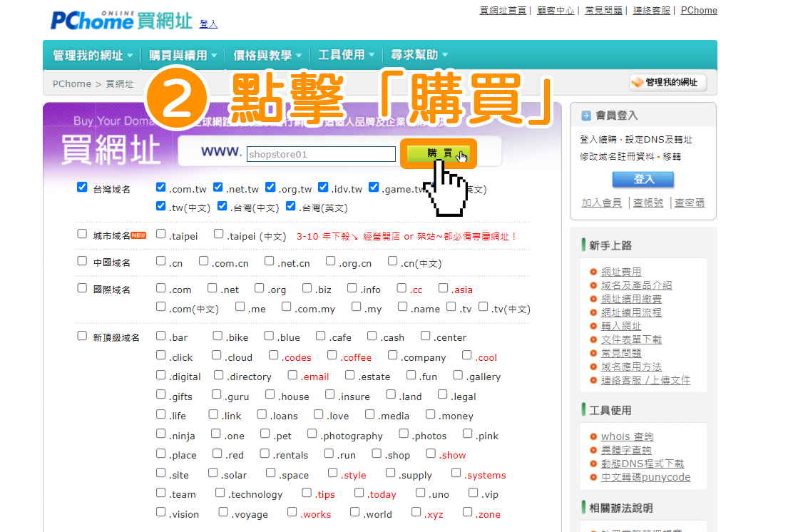Check the .coffee checkbox
This screenshot has height=532, width=793.
332,356
